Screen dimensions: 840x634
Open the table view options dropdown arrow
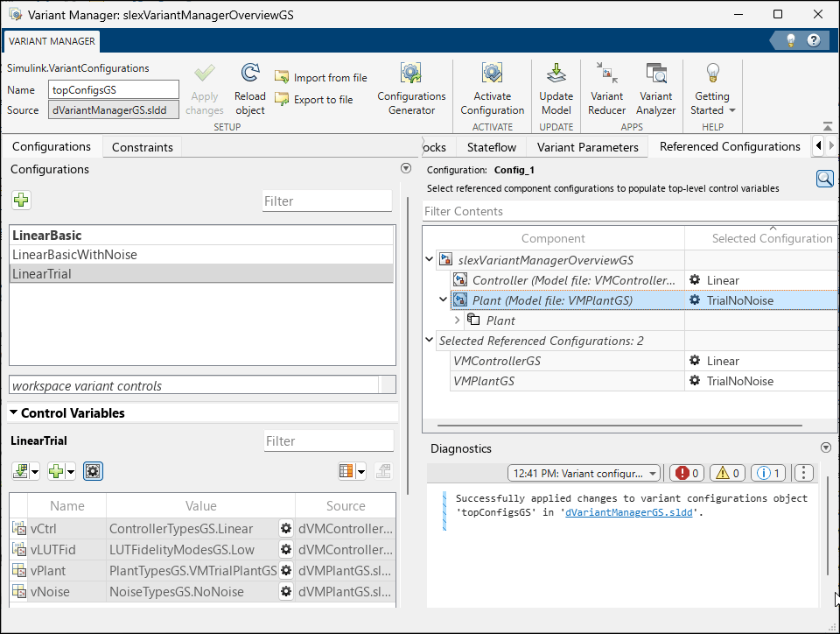(361, 472)
